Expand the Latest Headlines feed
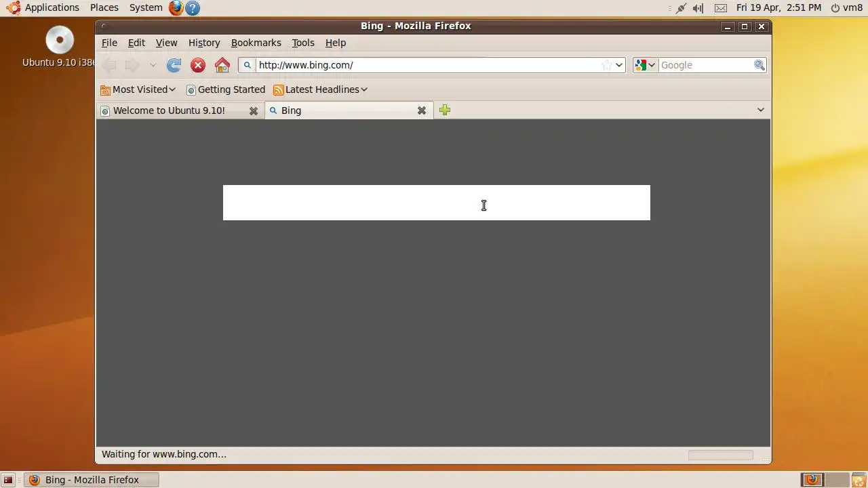868x488 pixels. point(320,89)
